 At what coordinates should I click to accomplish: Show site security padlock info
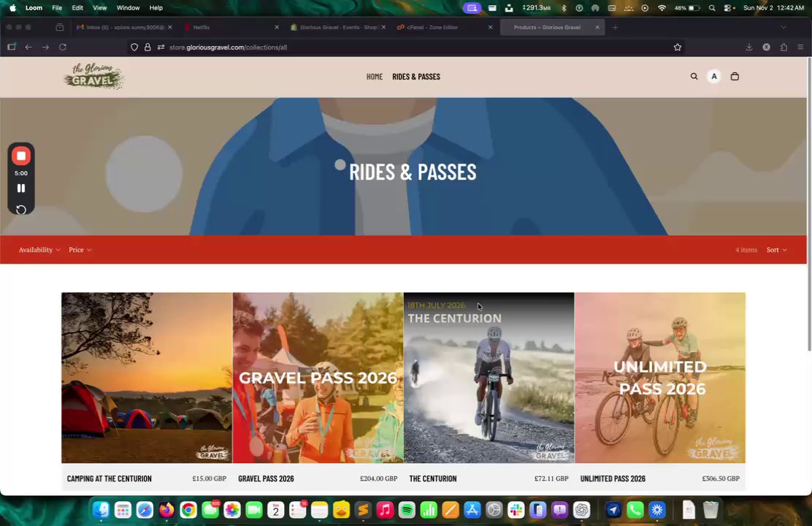click(148, 47)
